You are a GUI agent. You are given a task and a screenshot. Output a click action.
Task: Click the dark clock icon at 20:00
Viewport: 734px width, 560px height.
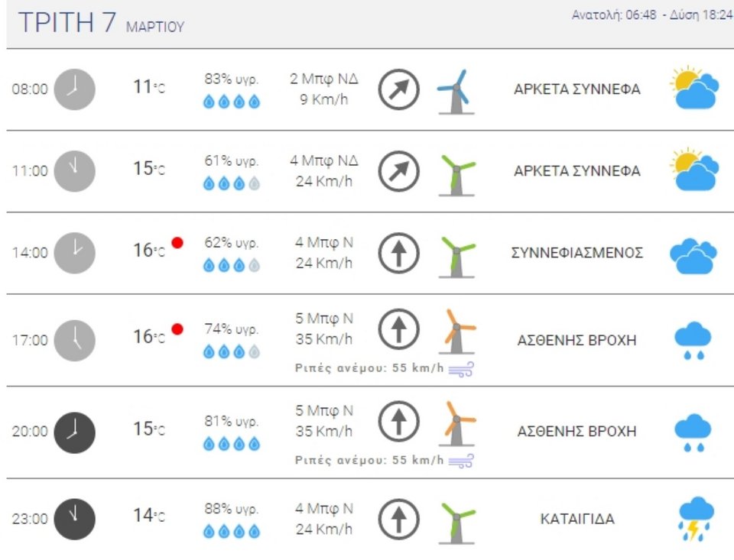74,432
